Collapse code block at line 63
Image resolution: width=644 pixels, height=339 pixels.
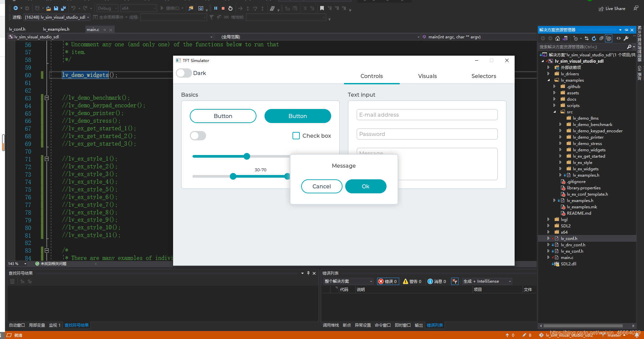[x=47, y=98]
